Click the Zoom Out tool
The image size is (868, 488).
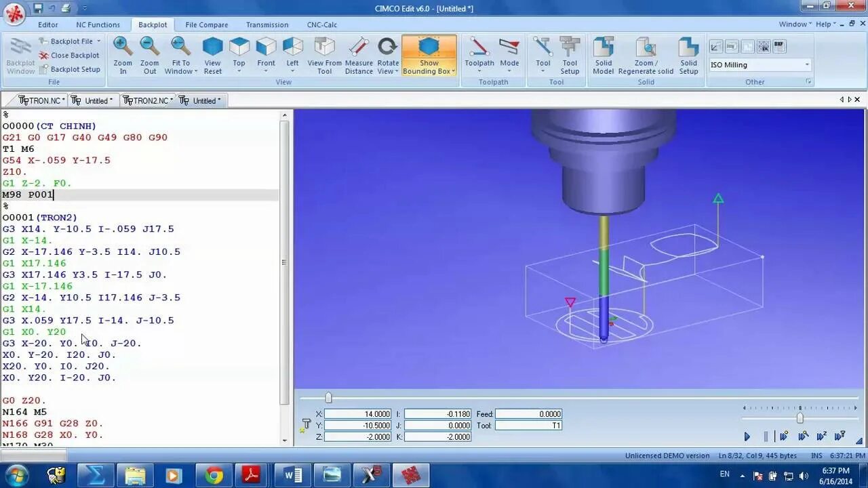(150, 56)
